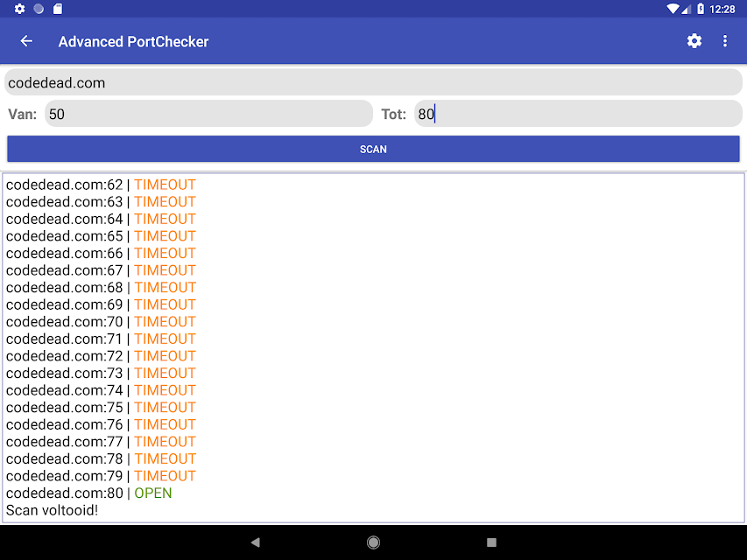
Task: Select result line codedead.com:77 TIMEOUT
Action: (101, 442)
